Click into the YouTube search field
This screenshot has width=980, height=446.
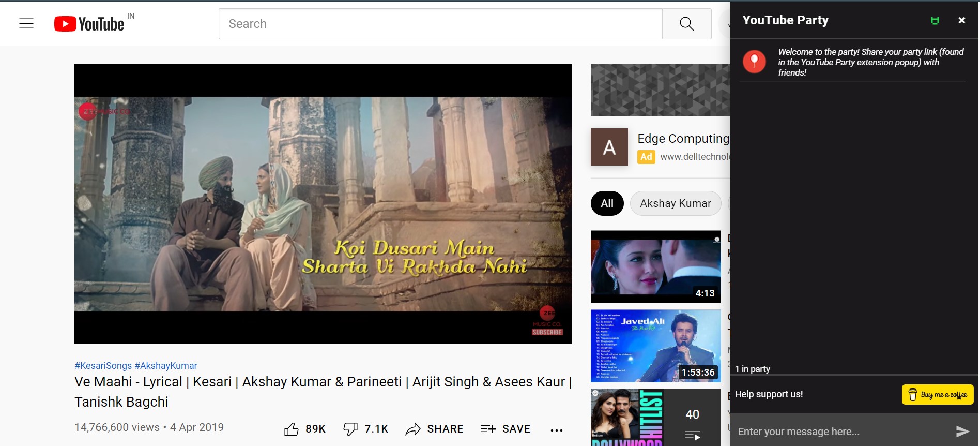(440, 24)
